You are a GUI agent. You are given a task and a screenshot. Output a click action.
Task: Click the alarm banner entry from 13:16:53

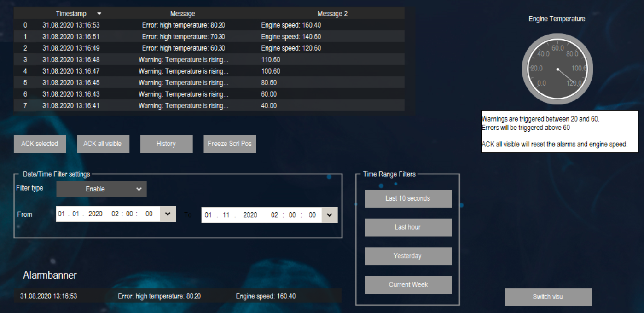click(180, 296)
